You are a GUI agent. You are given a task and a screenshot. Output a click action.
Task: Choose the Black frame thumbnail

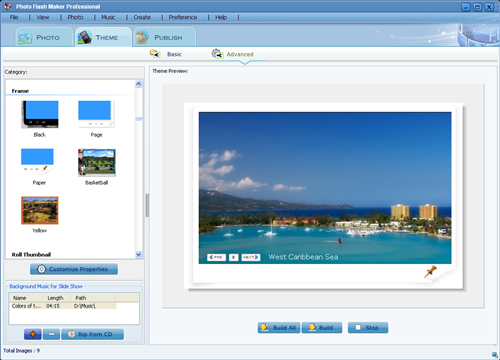(40, 114)
